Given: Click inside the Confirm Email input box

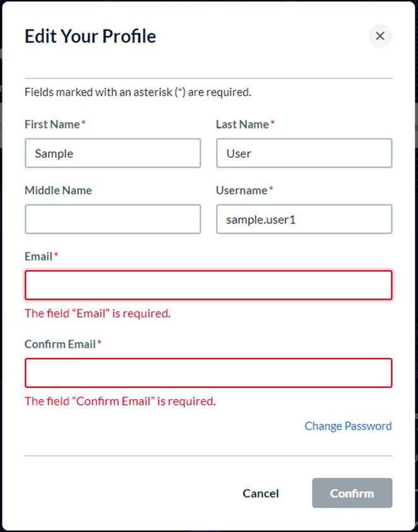Looking at the screenshot, I should [208, 372].
